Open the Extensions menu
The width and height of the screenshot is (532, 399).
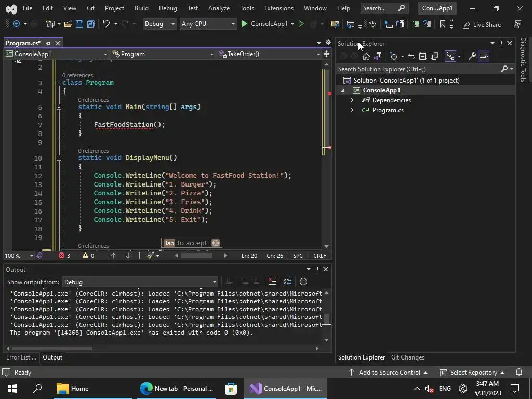point(279,8)
